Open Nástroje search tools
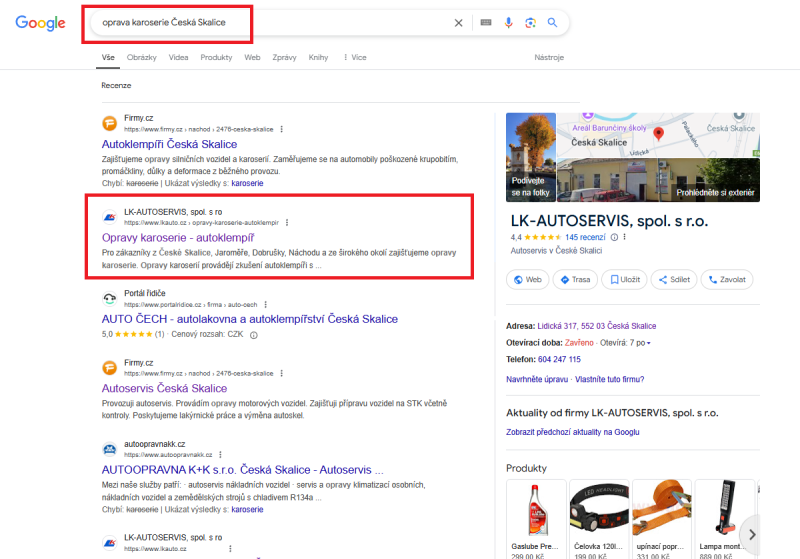The image size is (800, 559). (549, 57)
